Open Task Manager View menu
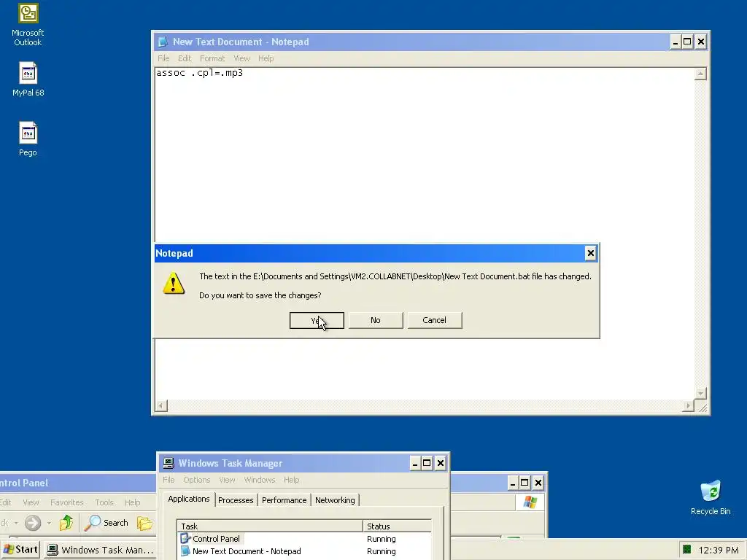 click(227, 480)
